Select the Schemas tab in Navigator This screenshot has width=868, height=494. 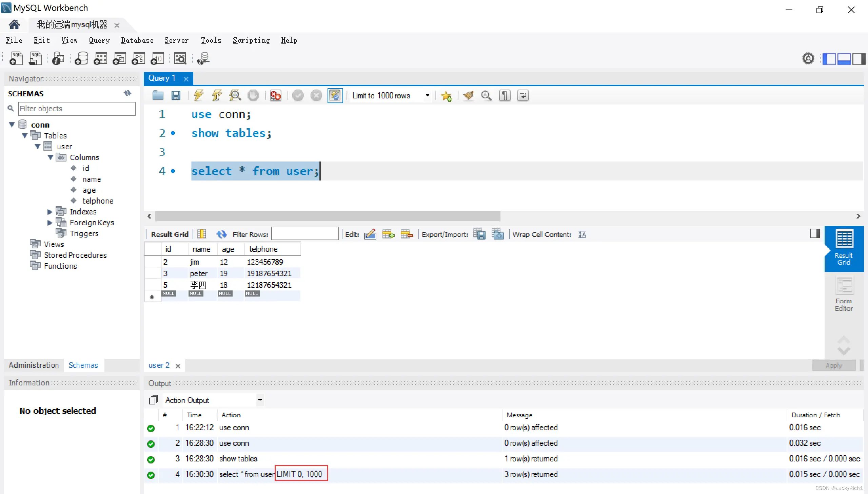(83, 364)
